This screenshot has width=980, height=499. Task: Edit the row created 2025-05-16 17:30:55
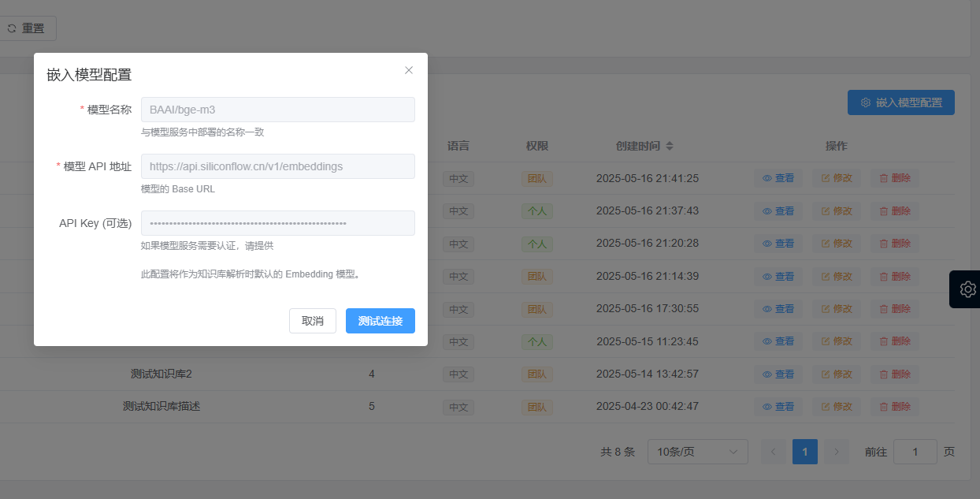pyautogui.click(x=837, y=309)
